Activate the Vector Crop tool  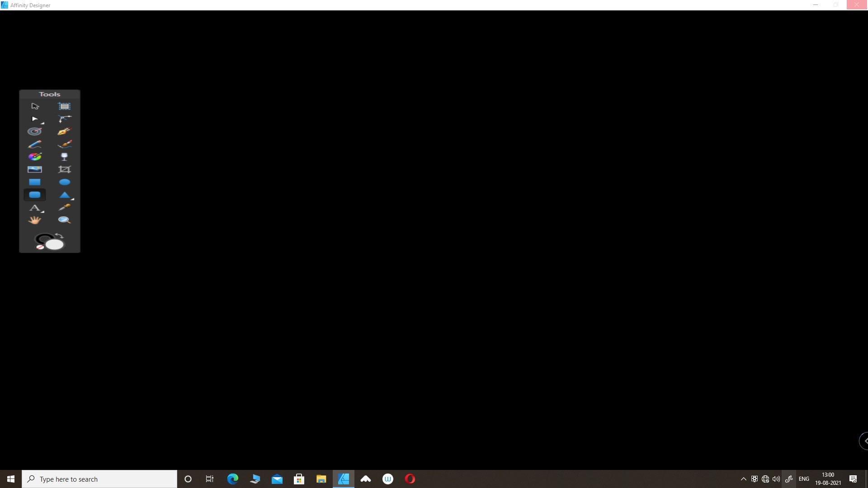tap(65, 169)
